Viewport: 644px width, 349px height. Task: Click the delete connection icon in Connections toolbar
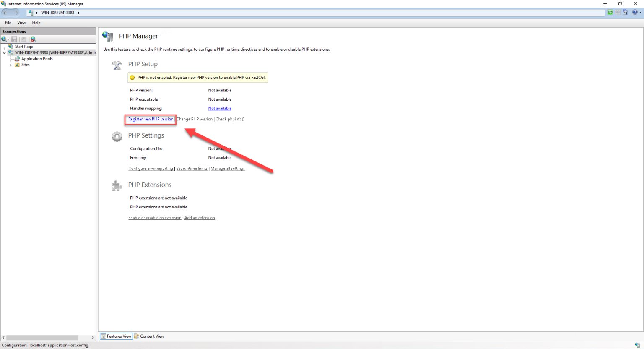coord(33,39)
